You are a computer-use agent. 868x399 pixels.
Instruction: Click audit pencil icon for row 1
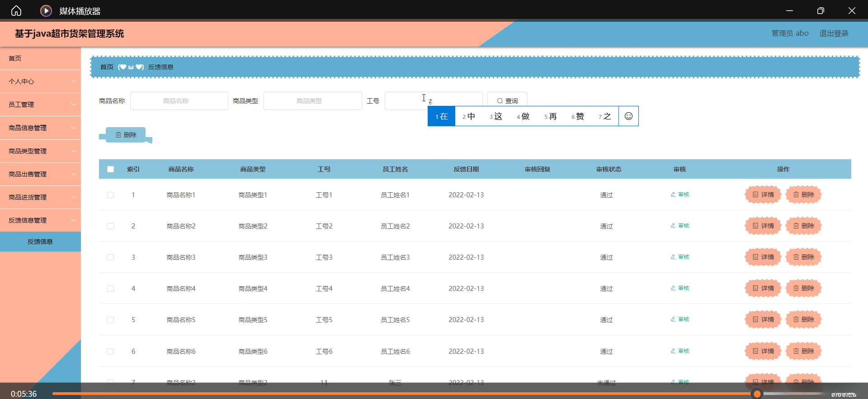point(673,195)
